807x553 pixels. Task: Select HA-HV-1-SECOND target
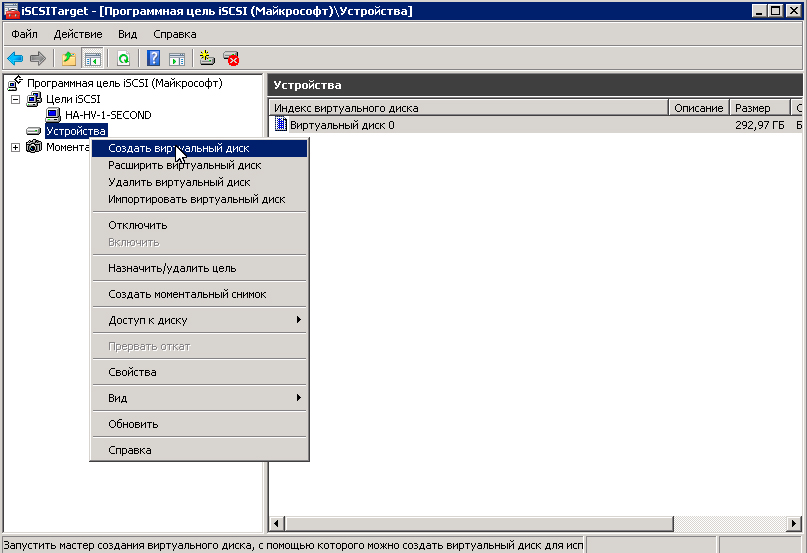(x=108, y=115)
